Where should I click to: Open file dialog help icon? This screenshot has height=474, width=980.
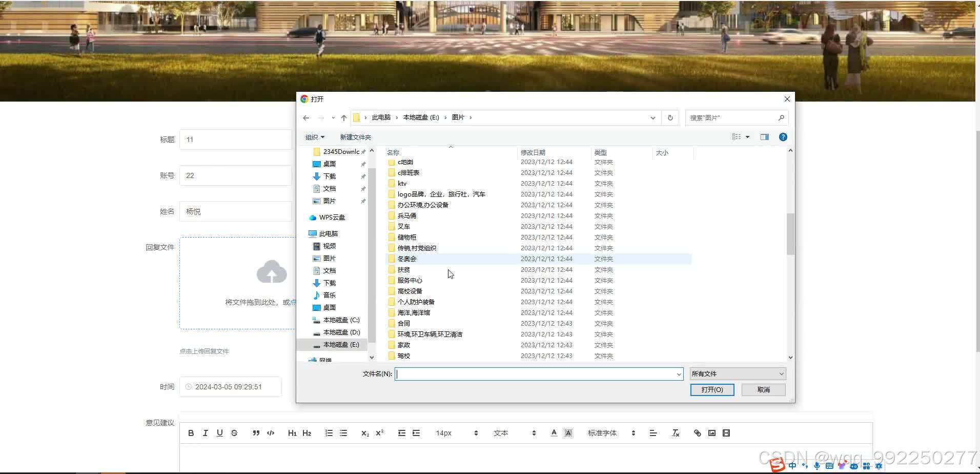point(783,137)
